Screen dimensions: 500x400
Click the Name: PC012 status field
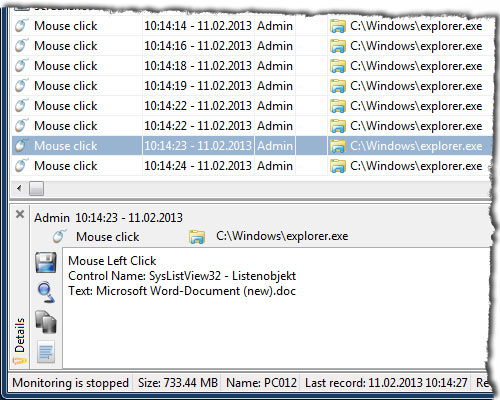click(x=261, y=383)
